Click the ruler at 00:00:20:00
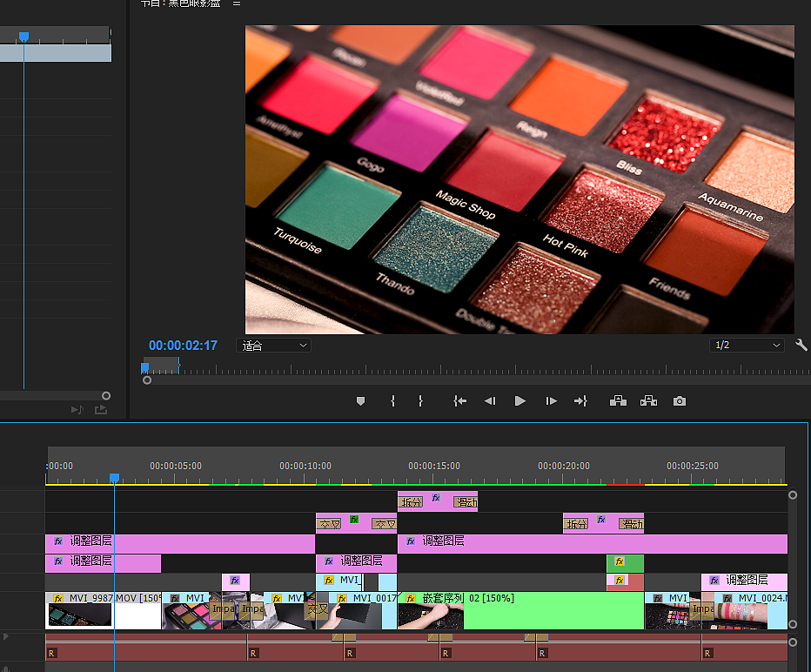Image resolution: width=811 pixels, height=672 pixels. click(564, 466)
